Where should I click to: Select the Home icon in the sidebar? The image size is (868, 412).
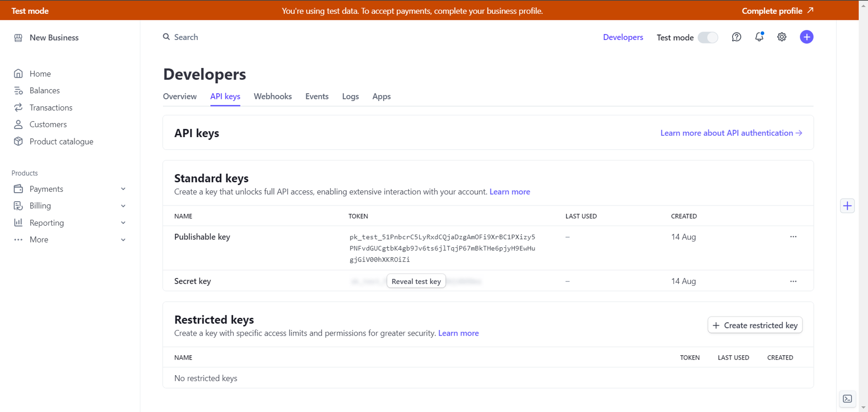pos(18,73)
